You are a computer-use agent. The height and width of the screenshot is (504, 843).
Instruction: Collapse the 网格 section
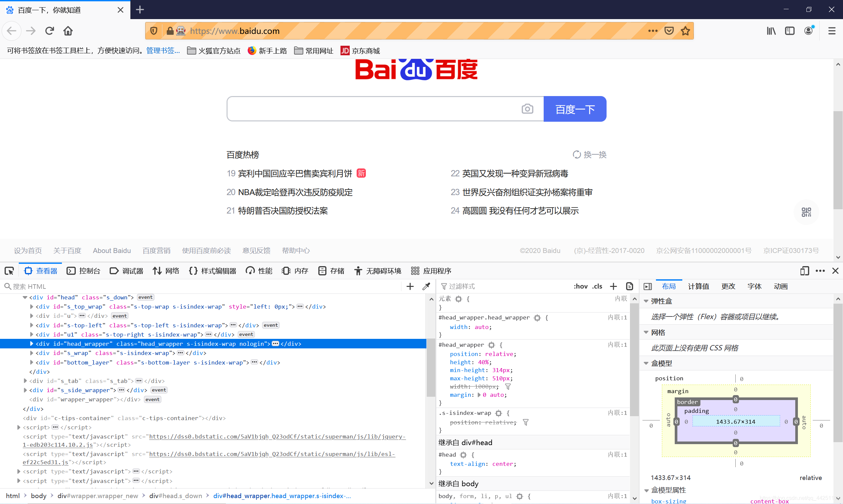tap(646, 333)
